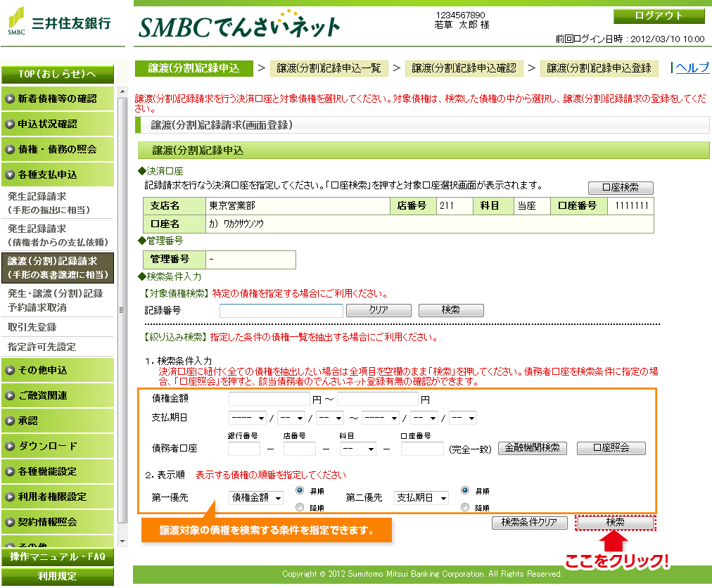Viewport: 712px width, 588px height.
Task: Click 検索 button beside 記録番号
Action: click(x=451, y=310)
